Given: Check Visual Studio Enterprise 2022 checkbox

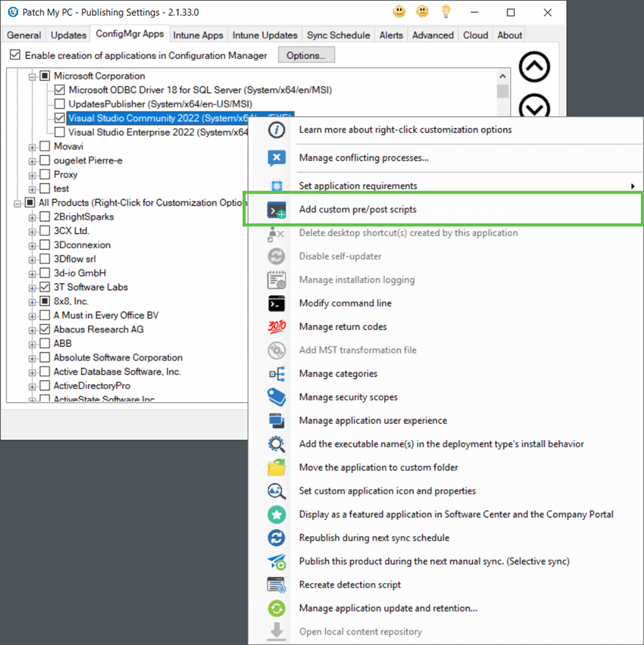Looking at the screenshot, I should 60,132.
